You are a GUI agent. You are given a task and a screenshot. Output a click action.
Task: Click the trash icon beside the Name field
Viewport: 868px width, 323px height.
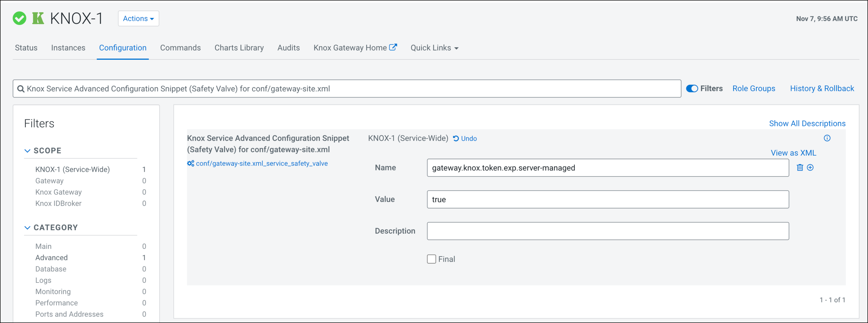click(799, 168)
